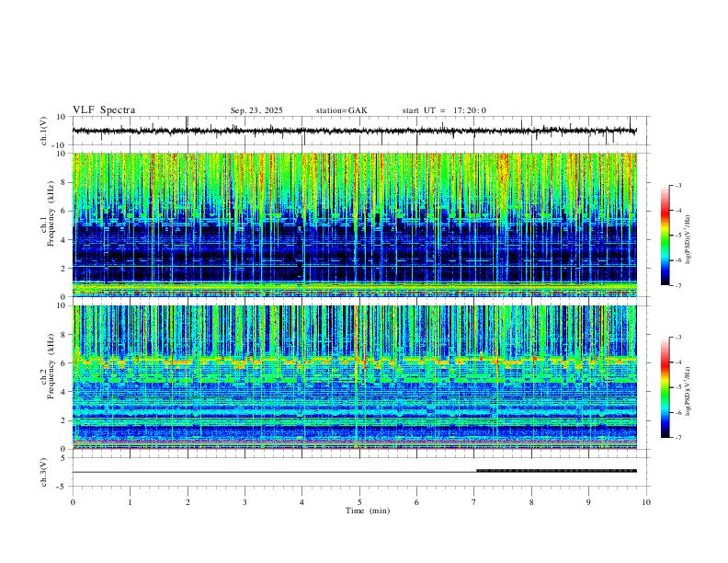Click the ch.2 spectrogram plot

point(355,377)
